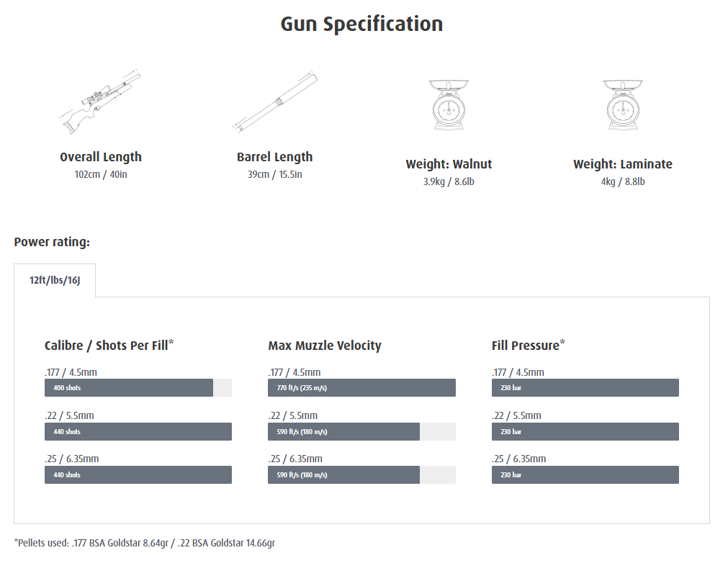This screenshot has height=563, width=728.
Task: Click the Max Muzzle Velocity heading
Action: (325, 346)
